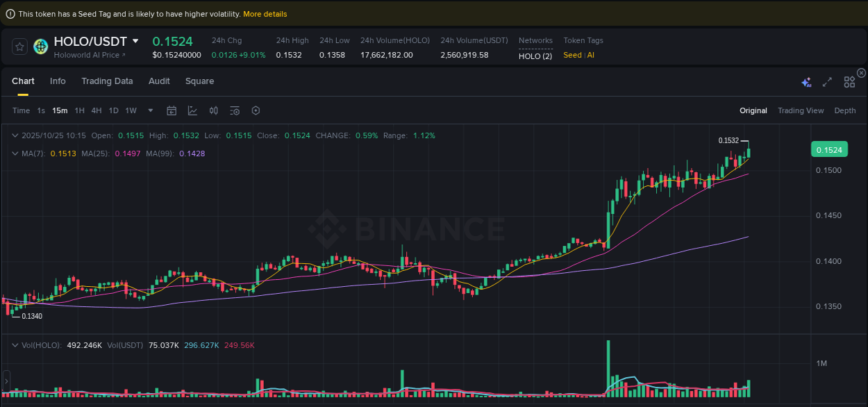Open the Square tab
Viewport: 868px width, 407px height.
click(199, 81)
